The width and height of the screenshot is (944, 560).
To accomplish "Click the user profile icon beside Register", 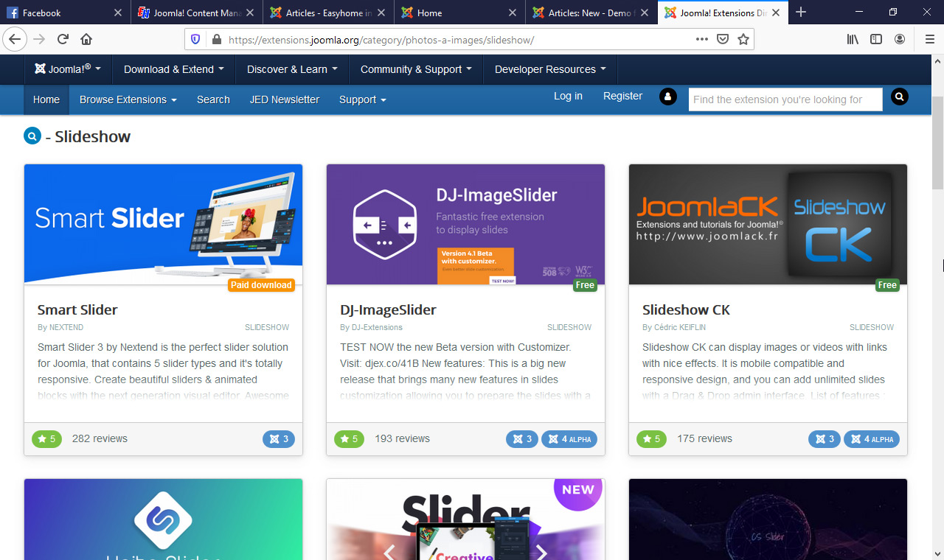I will pos(667,97).
